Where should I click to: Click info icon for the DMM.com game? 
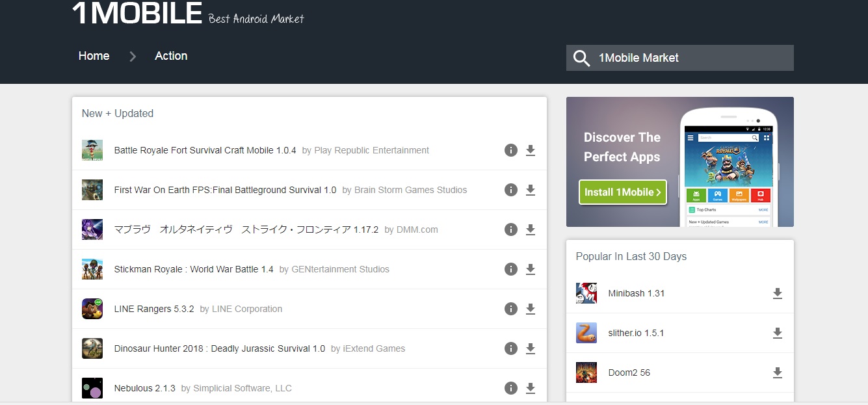[x=511, y=229]
